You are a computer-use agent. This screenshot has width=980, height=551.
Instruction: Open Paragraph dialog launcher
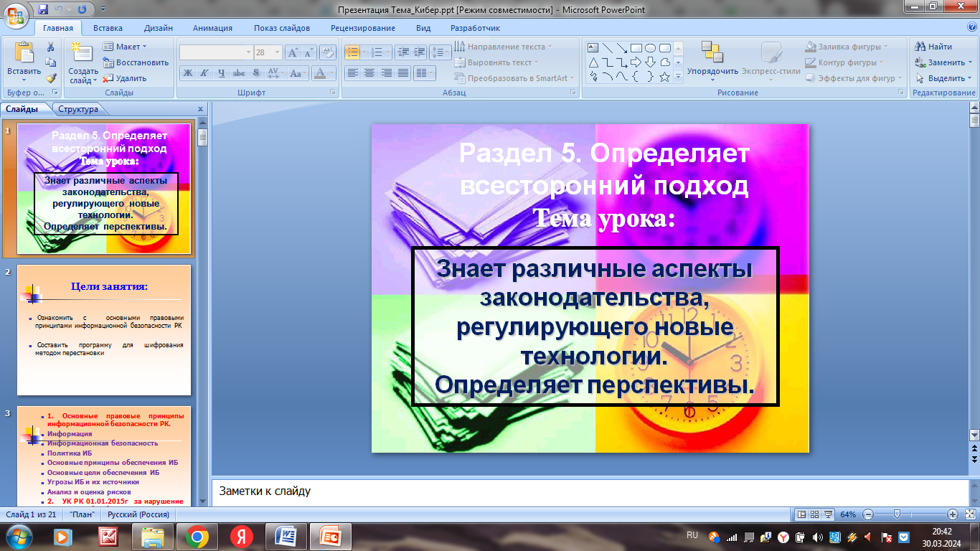pyautogui.click(x=573, y=93)
